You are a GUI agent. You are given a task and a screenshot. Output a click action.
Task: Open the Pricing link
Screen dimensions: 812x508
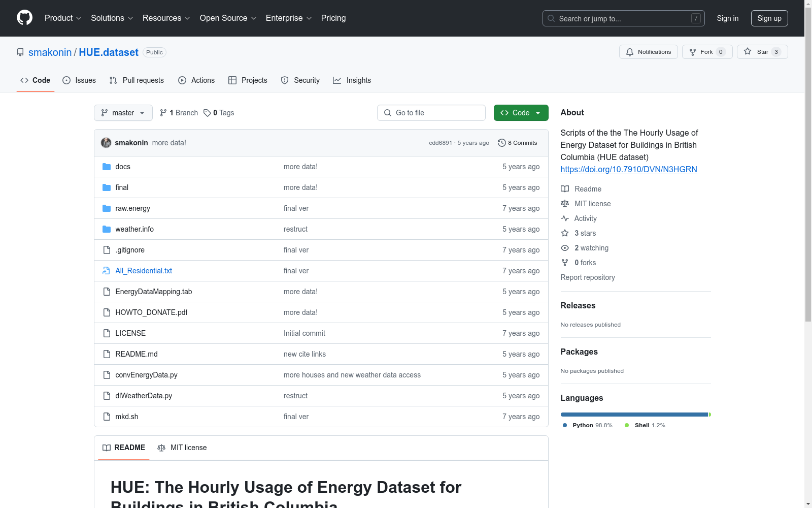[333, 18]
